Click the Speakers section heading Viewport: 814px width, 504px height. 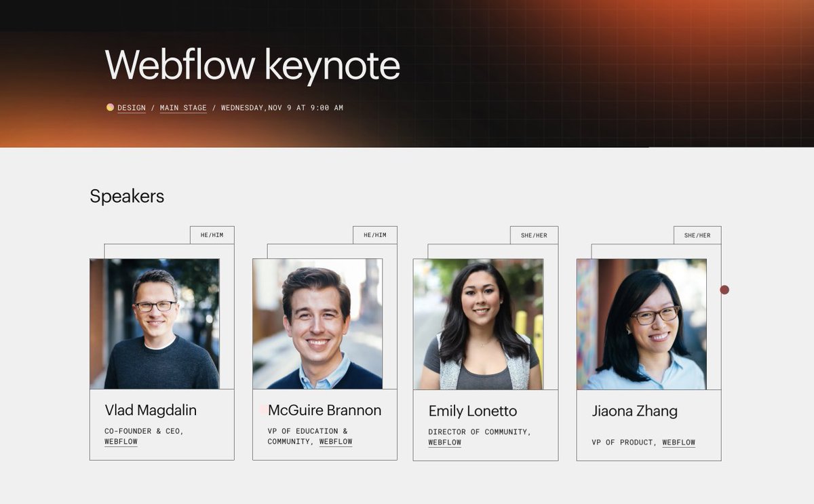coord(127,197)
